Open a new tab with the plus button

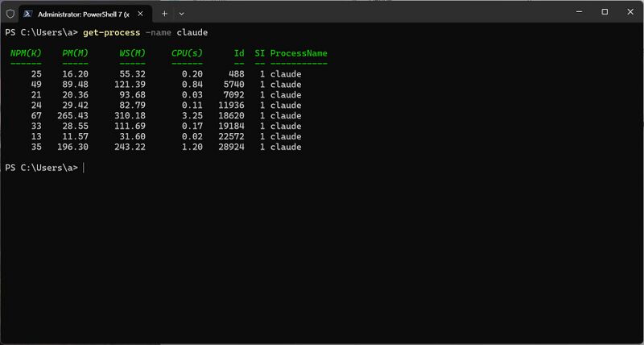[164, 14]
